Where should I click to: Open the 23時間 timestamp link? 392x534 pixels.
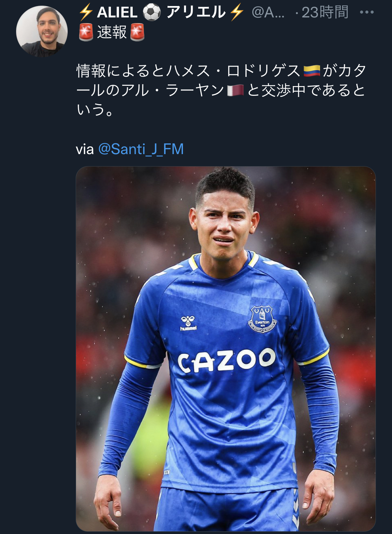point(325,13)
